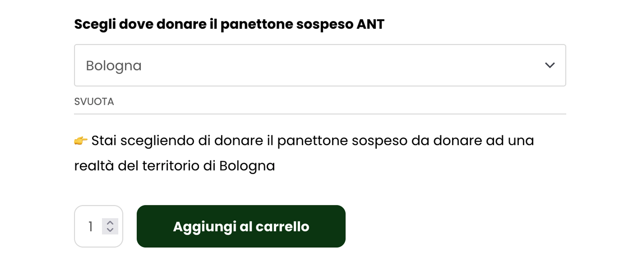Click the word "Aggiungi" on the green button

(204, 227)
